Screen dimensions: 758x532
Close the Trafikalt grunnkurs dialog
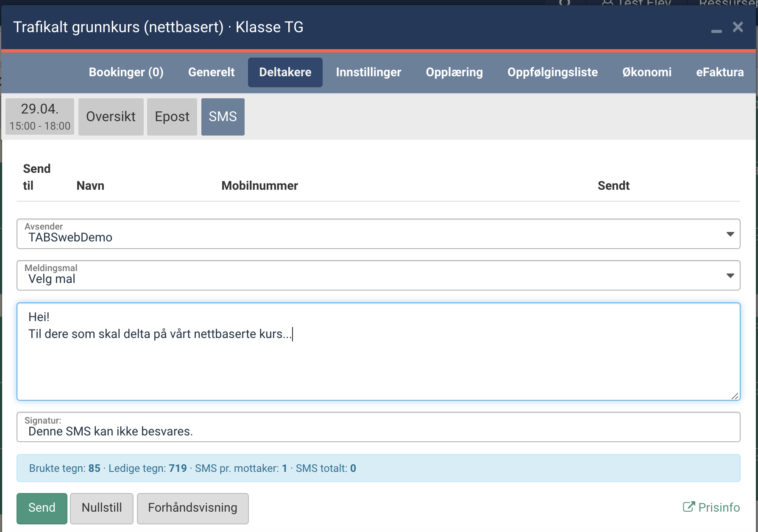coord(738,27)
